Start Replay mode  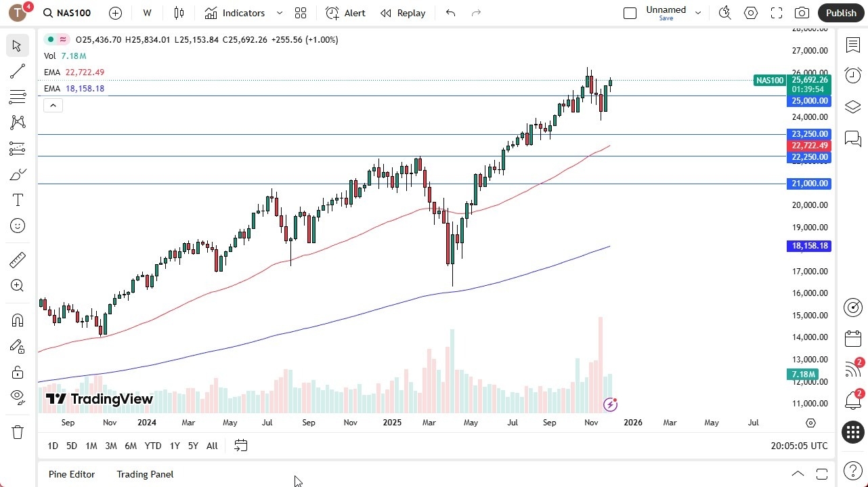point(403,13)
